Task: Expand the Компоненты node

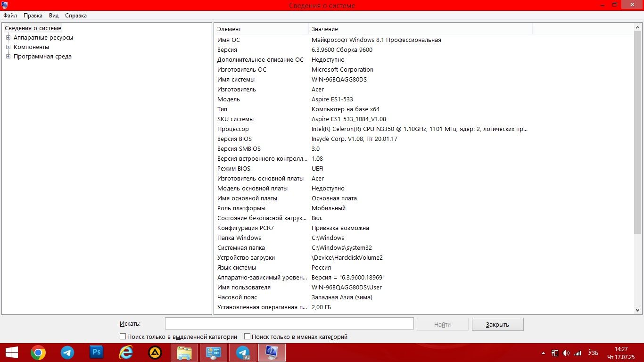Action: [x=8, y=47]
